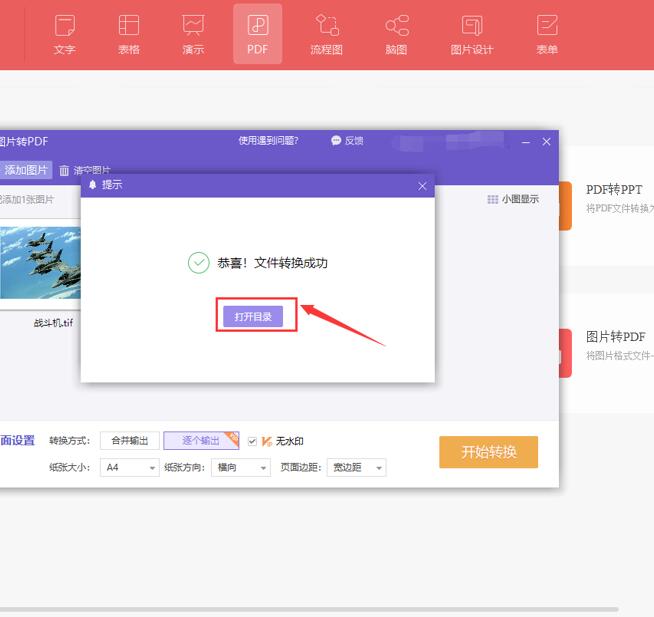Click 打开目录 button in the dialog

[253, 316]
